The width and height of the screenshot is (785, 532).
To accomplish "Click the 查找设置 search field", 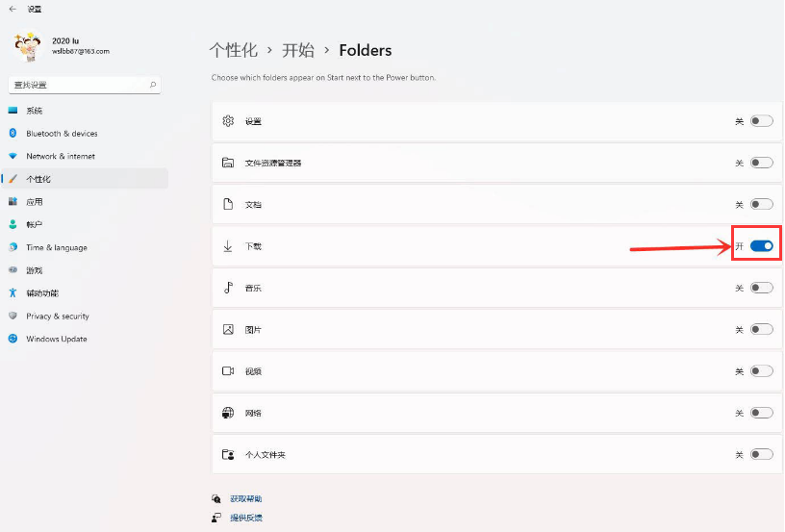I will point(84,85).
